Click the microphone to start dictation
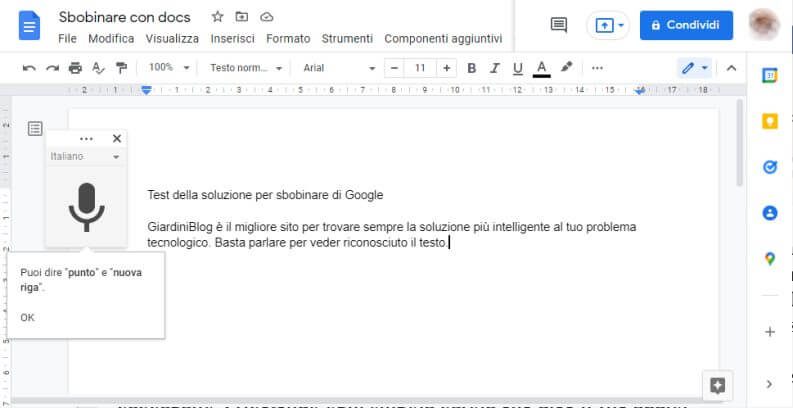The image size is (793, 408). tap(86, 207)
